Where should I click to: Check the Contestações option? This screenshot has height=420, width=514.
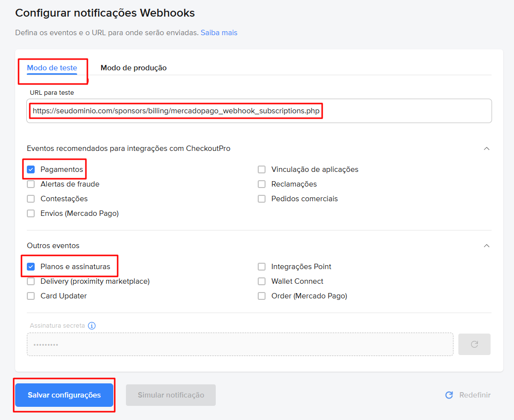[x=31, y=199]
